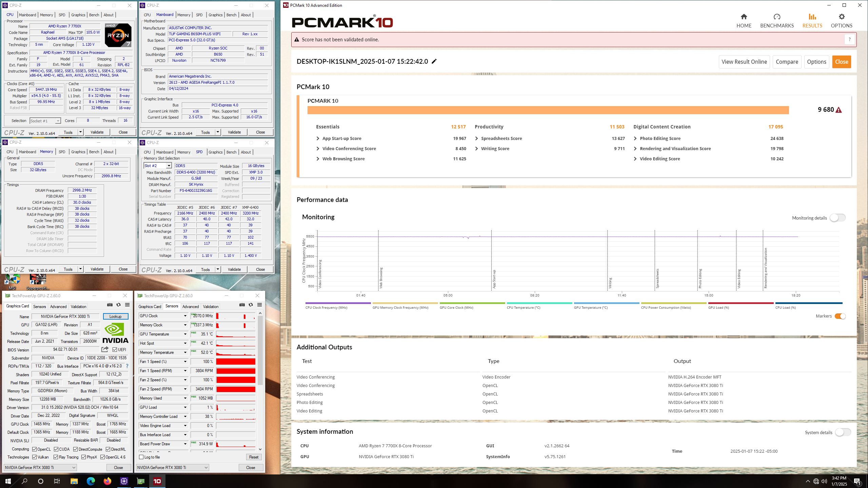Click the warning triangle beside score 9 680
Viewport: 868px width, 488px height.
point(839,110)
